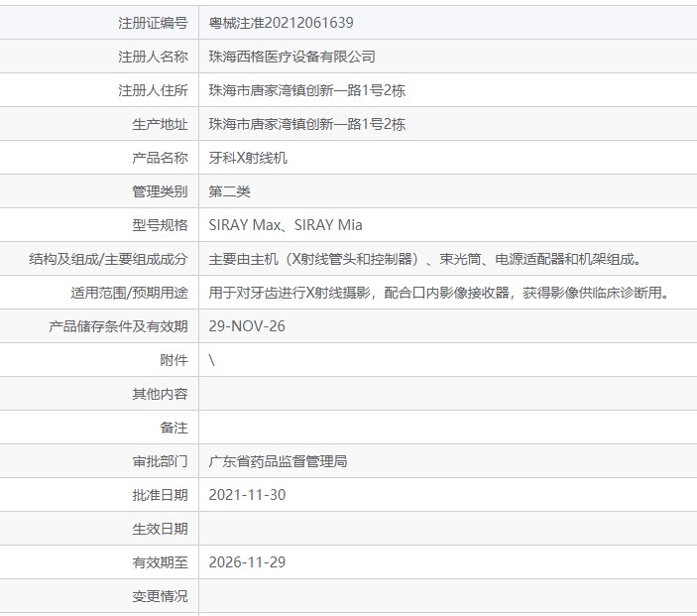Click the 变更情况 label
Viewport: 697px width, 616px height.
(x=160, y=596)
